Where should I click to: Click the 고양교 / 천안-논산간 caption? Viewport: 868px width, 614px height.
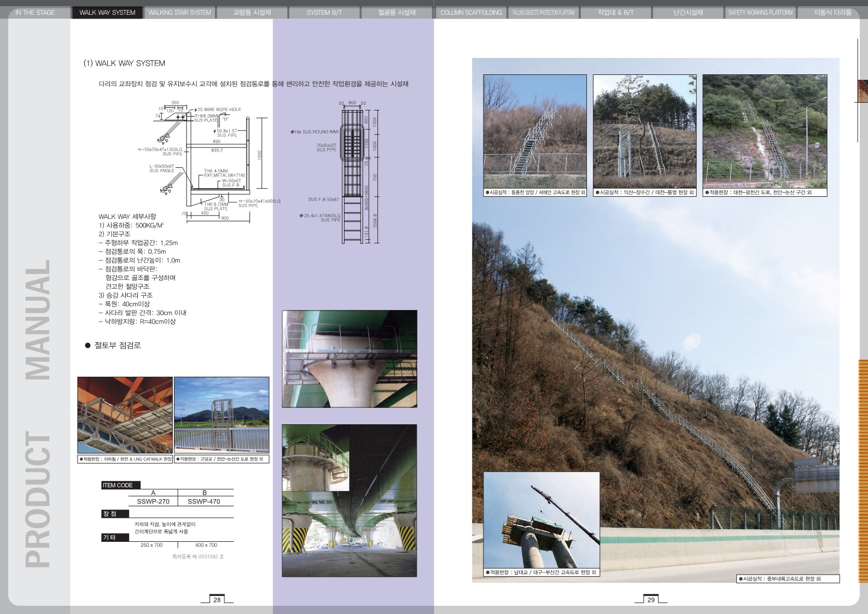click(x=222, y=459)
